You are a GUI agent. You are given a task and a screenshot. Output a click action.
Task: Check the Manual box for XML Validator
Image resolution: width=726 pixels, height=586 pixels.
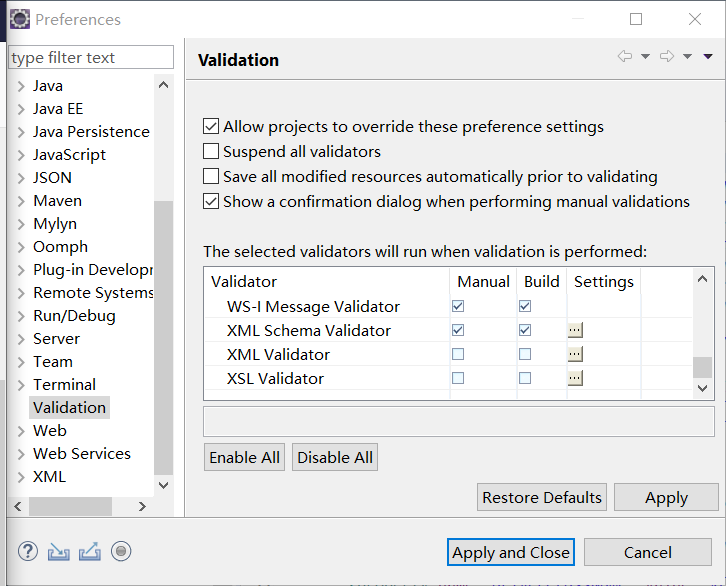458,354
